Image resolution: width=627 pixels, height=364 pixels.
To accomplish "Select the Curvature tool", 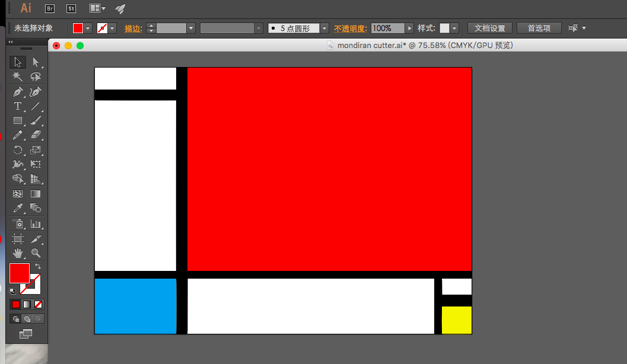I will pyautogui.click(x=36, y=91).
